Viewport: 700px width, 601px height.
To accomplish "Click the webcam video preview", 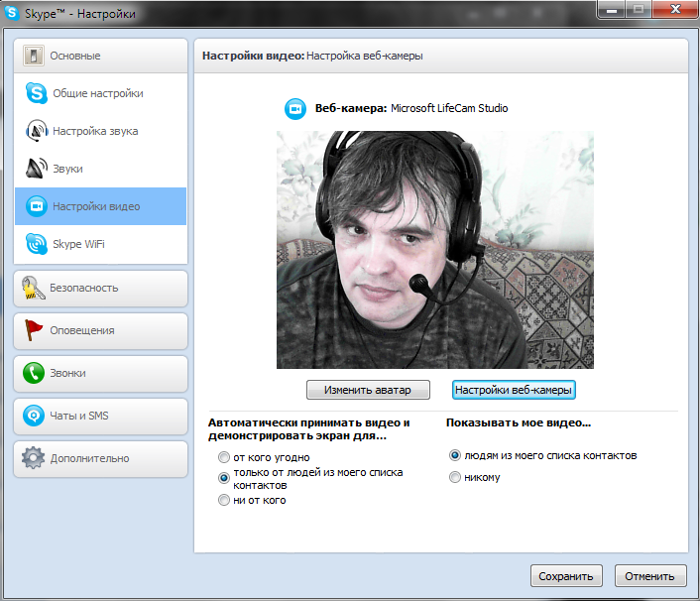I will [x=435, y=250].
